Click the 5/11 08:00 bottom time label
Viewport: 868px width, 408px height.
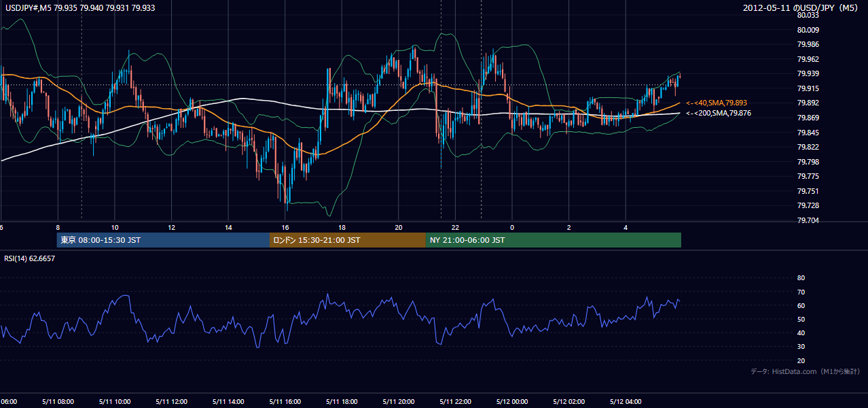[57, 401]
